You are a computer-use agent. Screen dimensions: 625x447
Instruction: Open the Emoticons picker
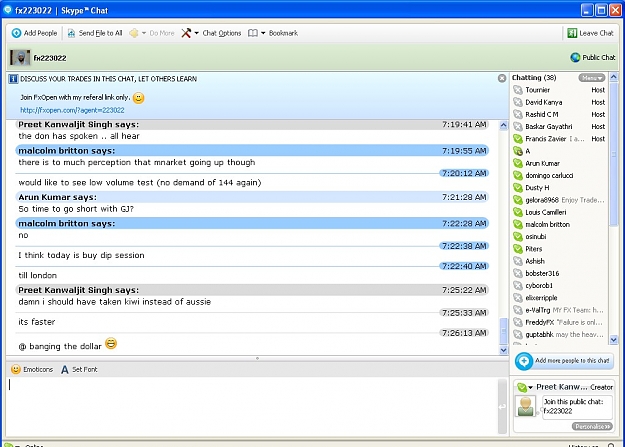[x=32, y=369]
